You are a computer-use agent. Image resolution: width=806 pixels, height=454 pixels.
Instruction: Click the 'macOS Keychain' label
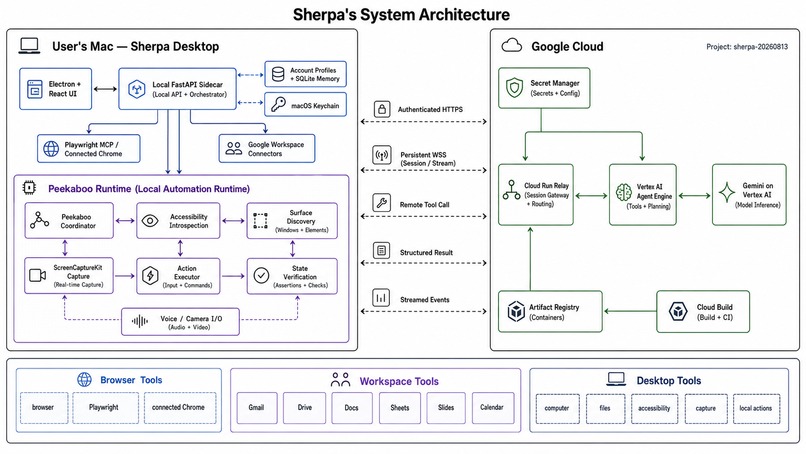pyautogui.click(x=315, y=106)
